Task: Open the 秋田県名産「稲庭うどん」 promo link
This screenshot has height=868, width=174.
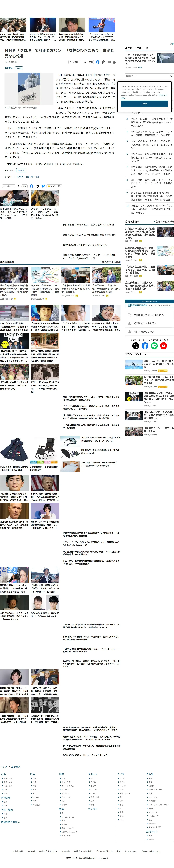Action: point(88,225)
